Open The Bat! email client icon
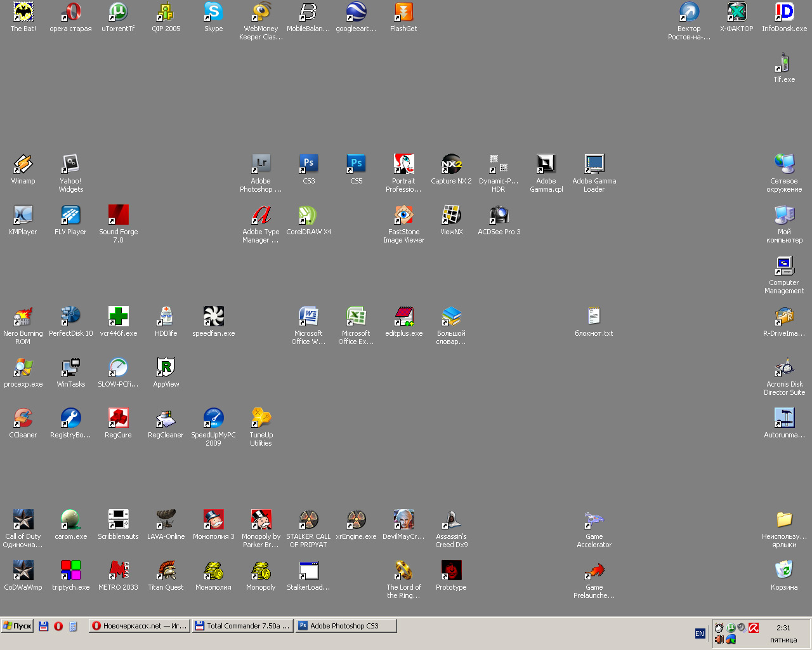This screenshot has height=650, width=812. pos(23,11)
